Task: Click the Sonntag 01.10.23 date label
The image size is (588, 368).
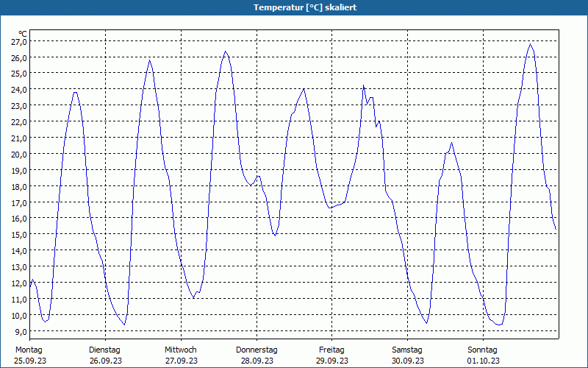Action: click(x=483, y=355)
